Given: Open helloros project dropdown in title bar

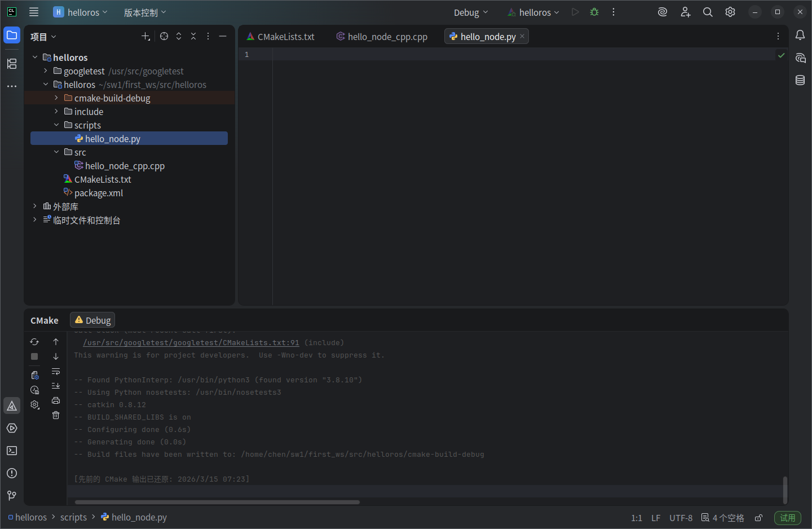Looking at the screenshot, I should pos(80,12).
